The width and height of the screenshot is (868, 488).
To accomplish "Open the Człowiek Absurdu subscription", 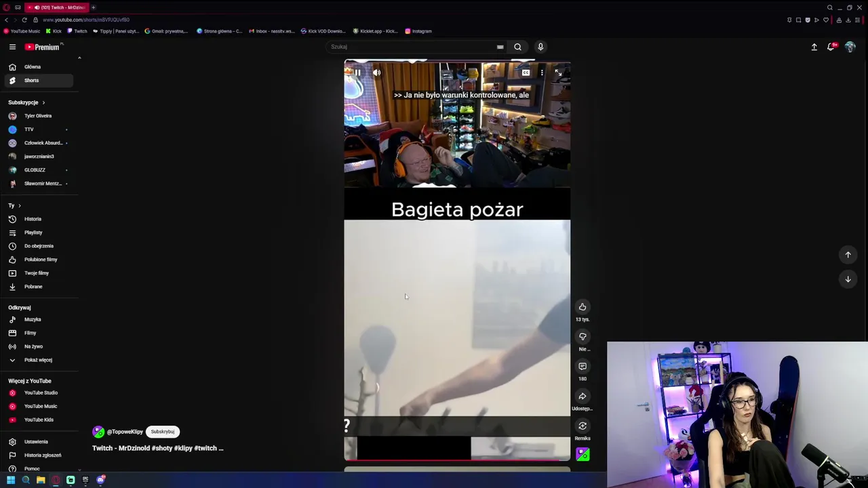I will pyautogui.click(x=39, y=143).
